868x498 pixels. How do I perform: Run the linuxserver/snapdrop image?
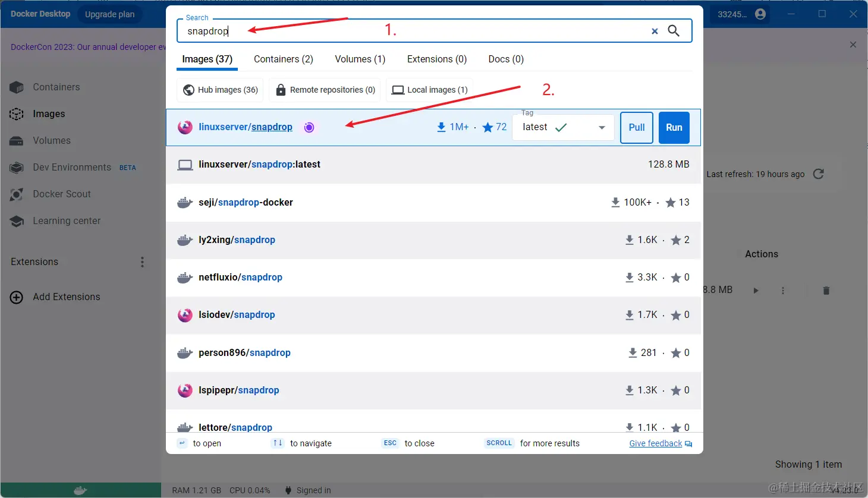point(674,128)
